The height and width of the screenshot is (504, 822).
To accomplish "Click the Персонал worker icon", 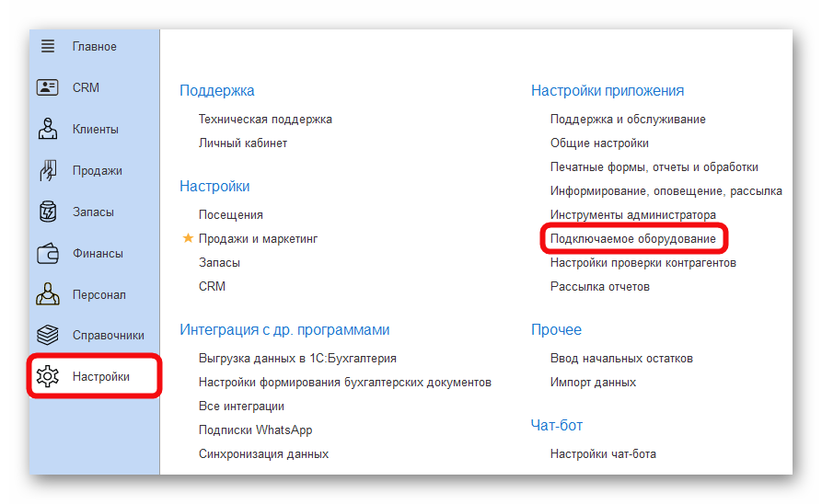I will coord(48,294).
